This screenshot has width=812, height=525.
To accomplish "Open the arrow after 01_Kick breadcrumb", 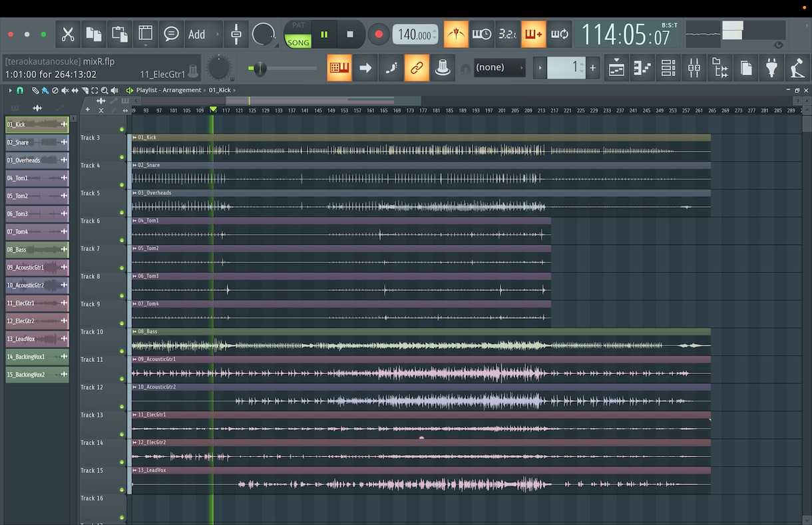I will pyautogui.click(x=234, y=90).
